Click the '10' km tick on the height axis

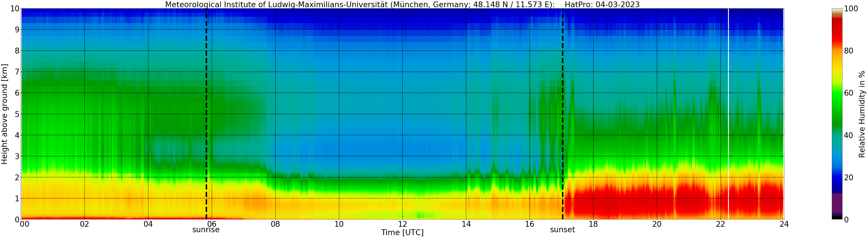pos(14,9)
